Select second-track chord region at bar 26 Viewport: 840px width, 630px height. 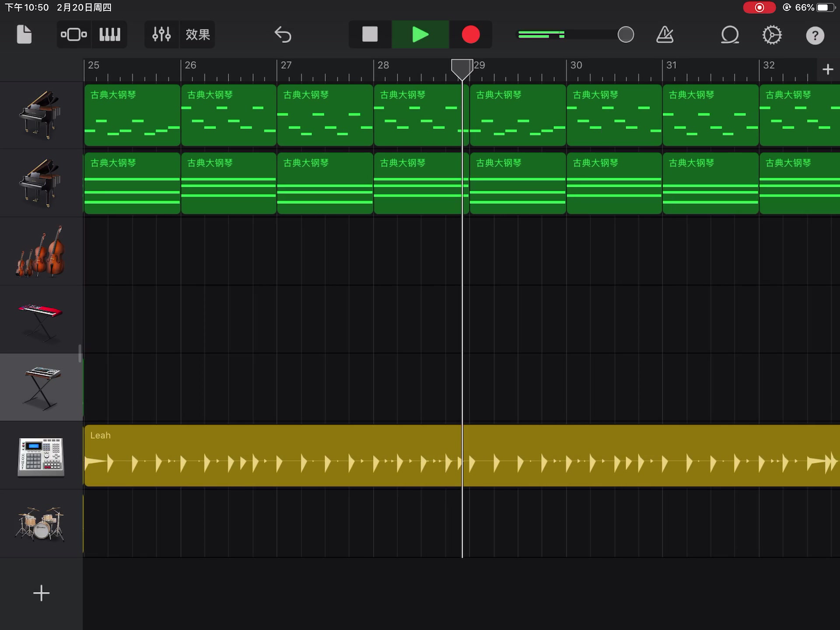229,183
